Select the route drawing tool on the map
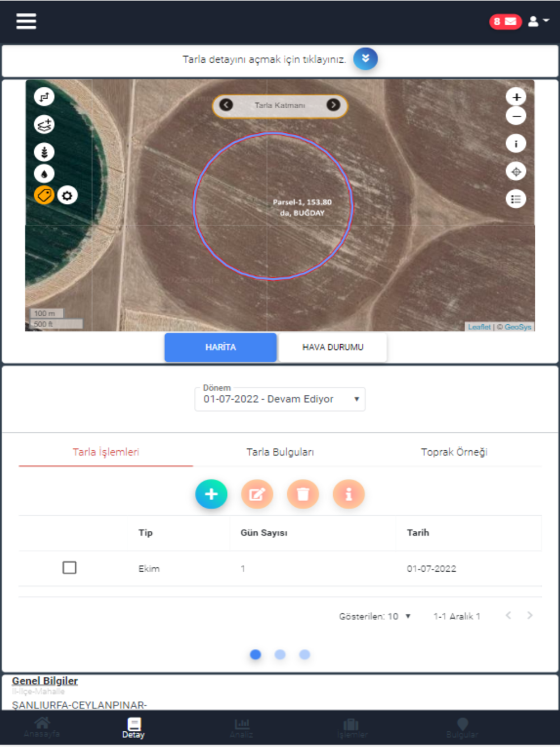The image size is (560, 747). pyautogui.click(x=44, y=97)
